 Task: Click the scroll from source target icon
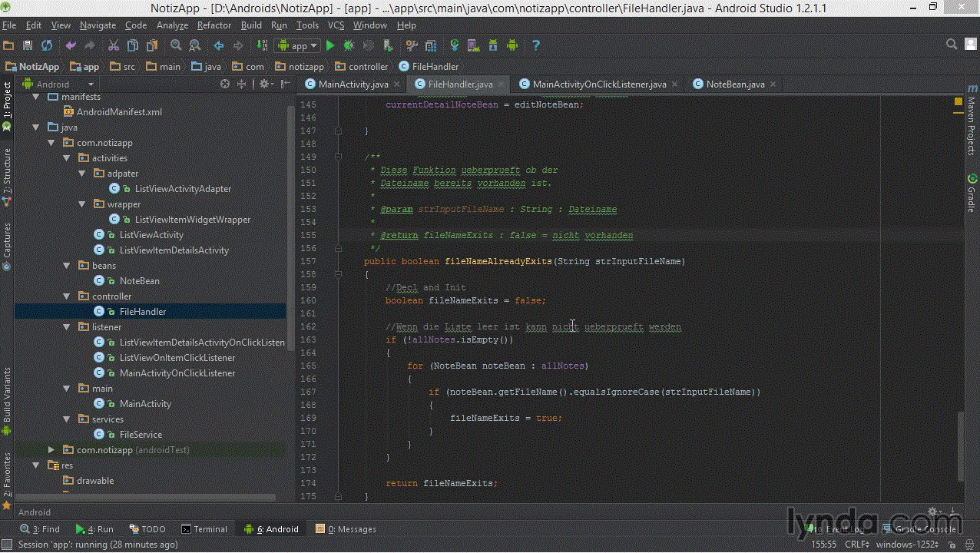click(x=225, y=84)
